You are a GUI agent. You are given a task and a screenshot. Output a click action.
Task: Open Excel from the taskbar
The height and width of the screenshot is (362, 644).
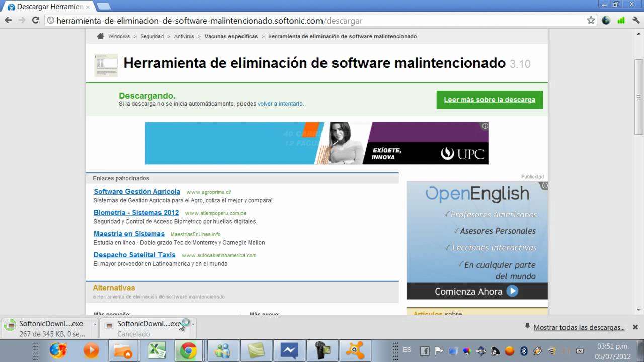click(156, 350)
